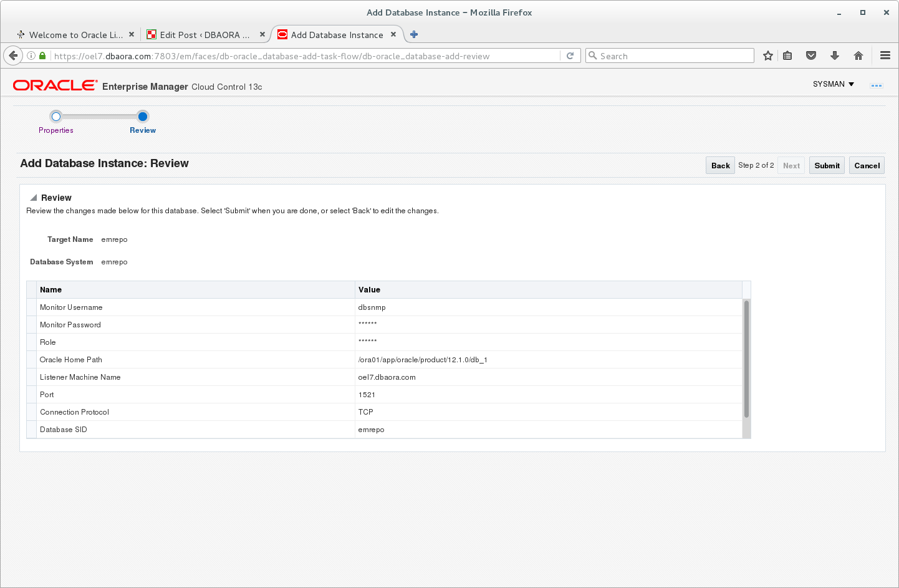Click the Name column header
The width and height of the screenshot is (899, 588).
coord(196,290)
